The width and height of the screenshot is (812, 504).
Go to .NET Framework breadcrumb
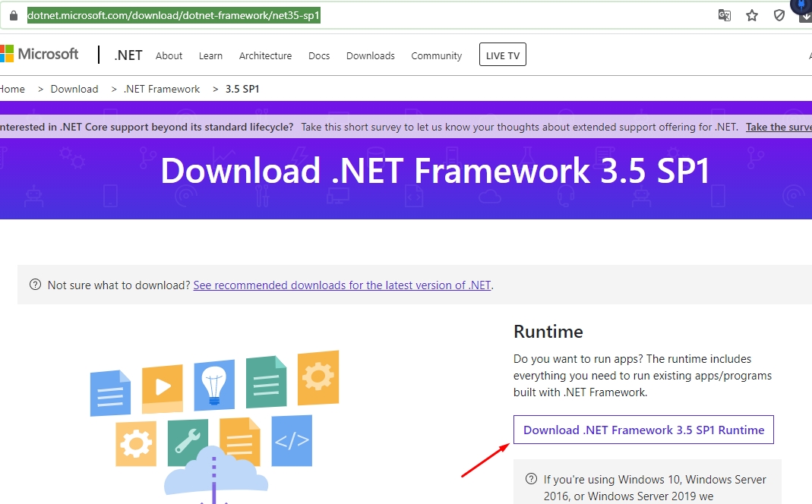click(x=162, y=89)
